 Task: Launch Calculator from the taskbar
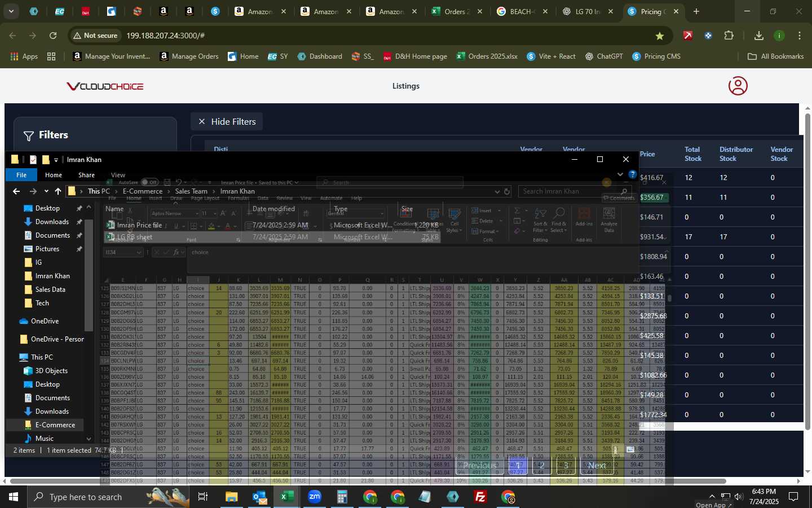342,497
